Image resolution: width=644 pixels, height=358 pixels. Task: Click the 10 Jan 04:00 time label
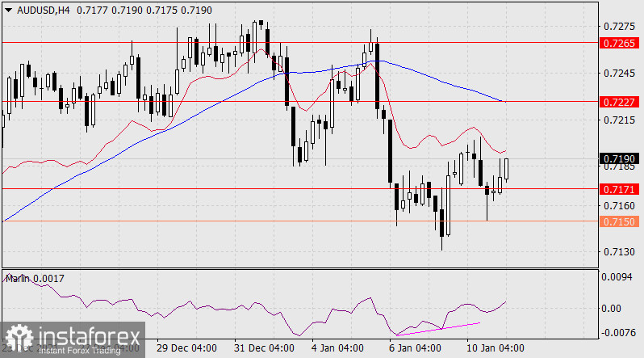[x=493, y=348]
